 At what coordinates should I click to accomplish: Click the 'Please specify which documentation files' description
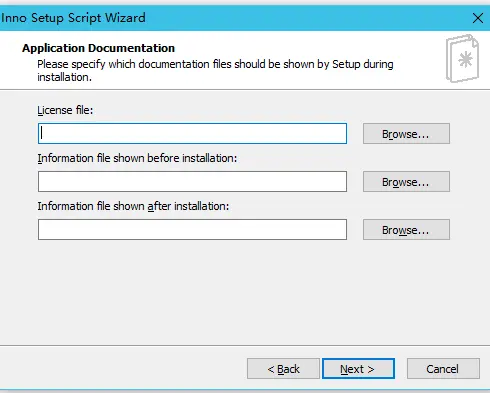(215, 70)
